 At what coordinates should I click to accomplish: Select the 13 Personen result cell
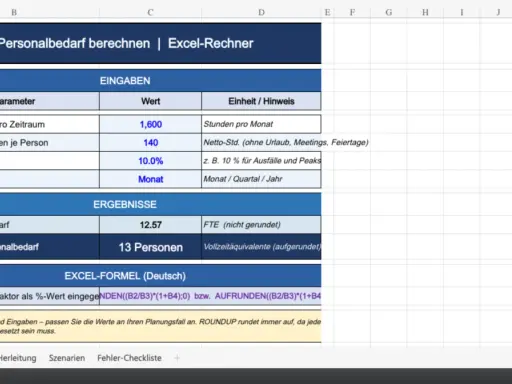[150, 247]
